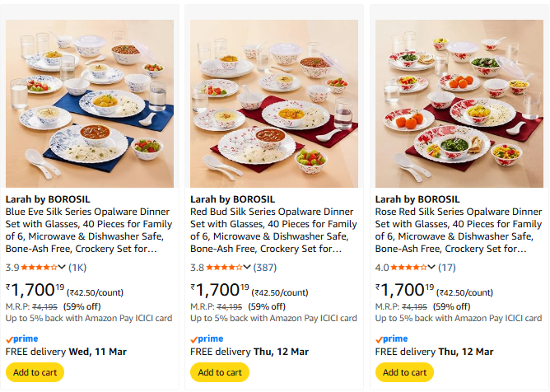Add the Blue Eve set to cart
550x392 pixels.
(35, 372)
